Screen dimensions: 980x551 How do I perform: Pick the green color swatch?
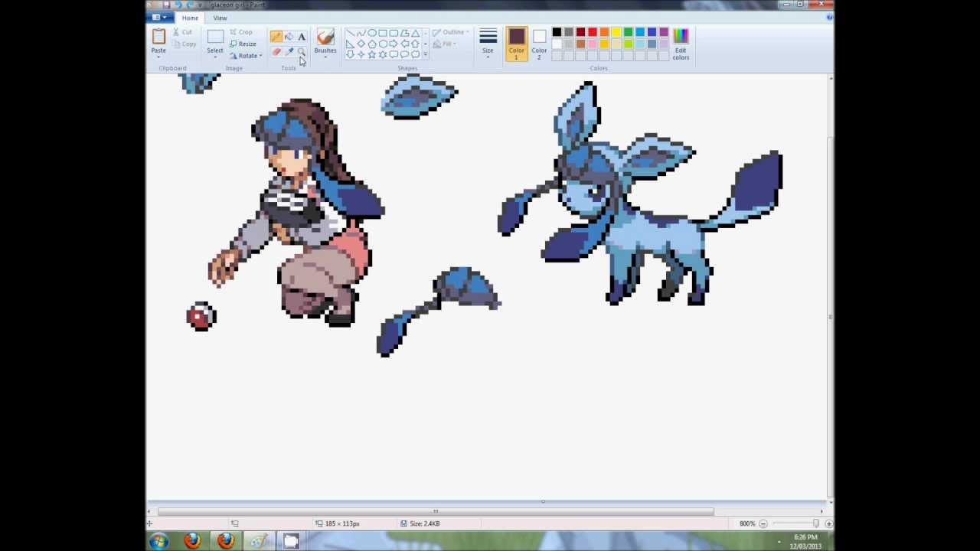(x=628, y=32)
